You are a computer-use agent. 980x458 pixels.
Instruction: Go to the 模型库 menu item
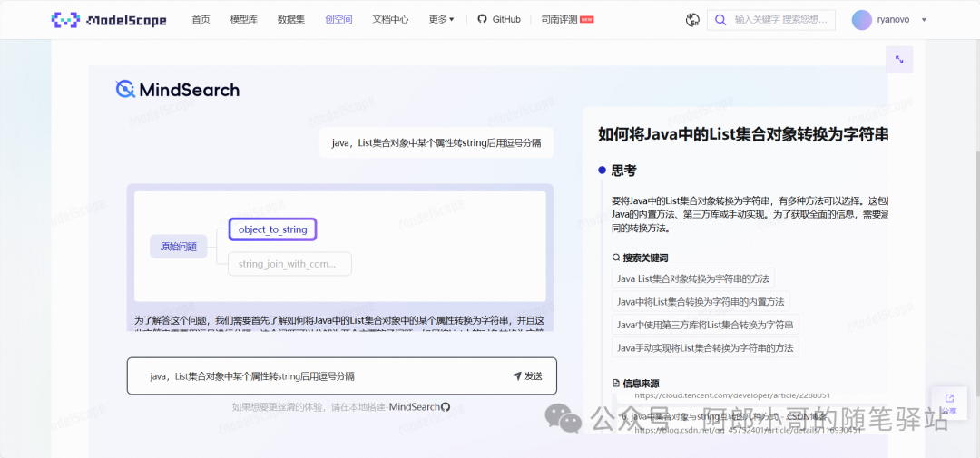point(243,19)
